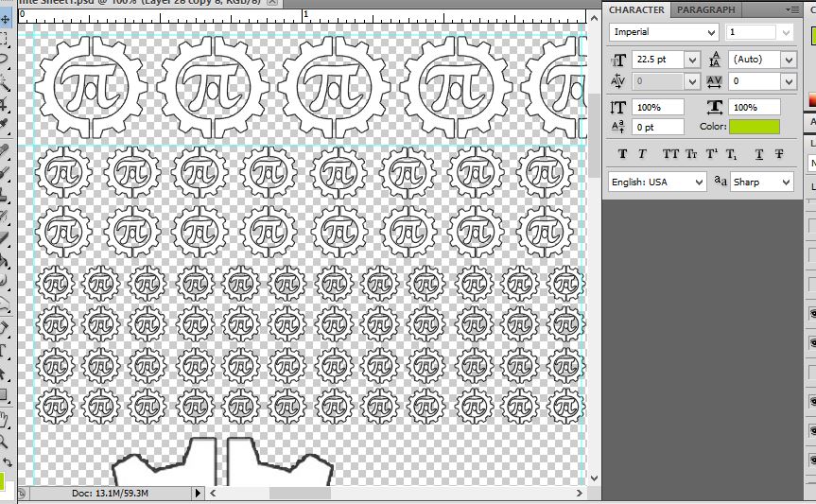Toggle Underline text style
Screen dimensions: 816x504
pyautogui.click(x=757, y=153)
